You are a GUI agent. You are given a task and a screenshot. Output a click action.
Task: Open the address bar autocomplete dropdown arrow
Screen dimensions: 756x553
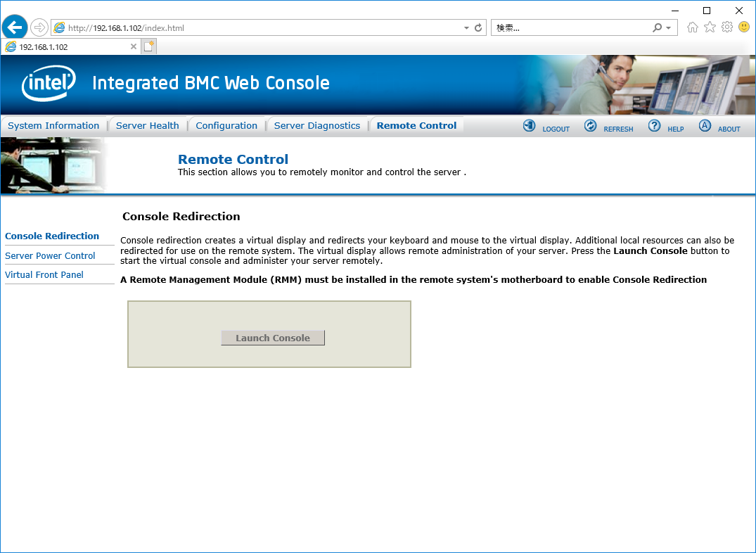[466, 28]
